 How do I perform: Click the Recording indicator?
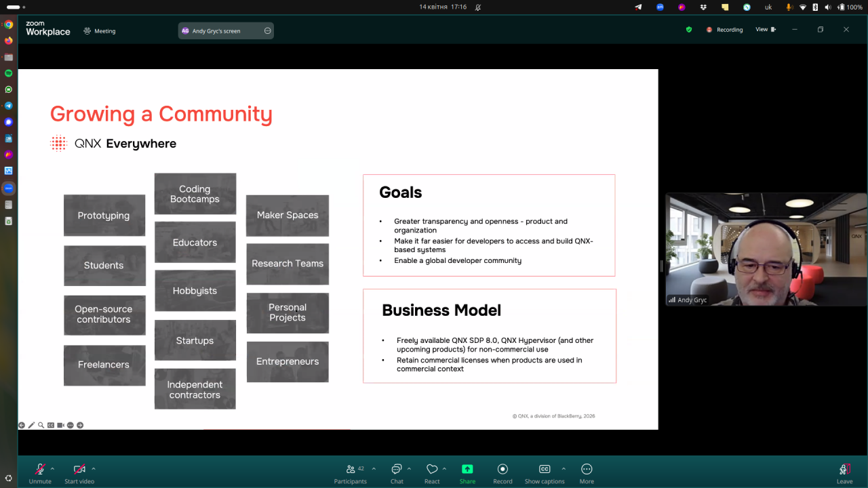[724, 30]
